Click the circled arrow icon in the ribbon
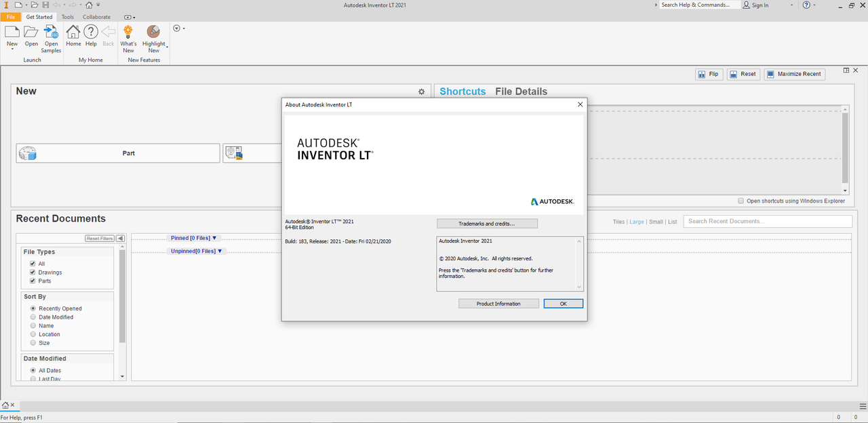This screenshot has width=868, height=423. 176,28
